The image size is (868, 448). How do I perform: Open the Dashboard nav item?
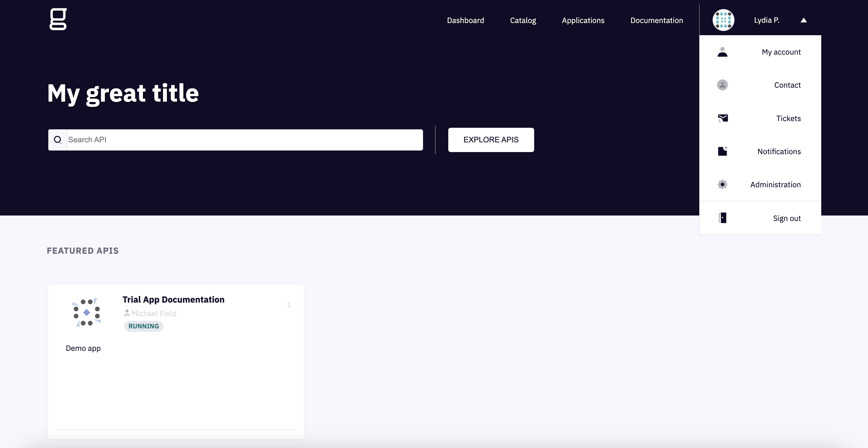(x=465, y=21)
